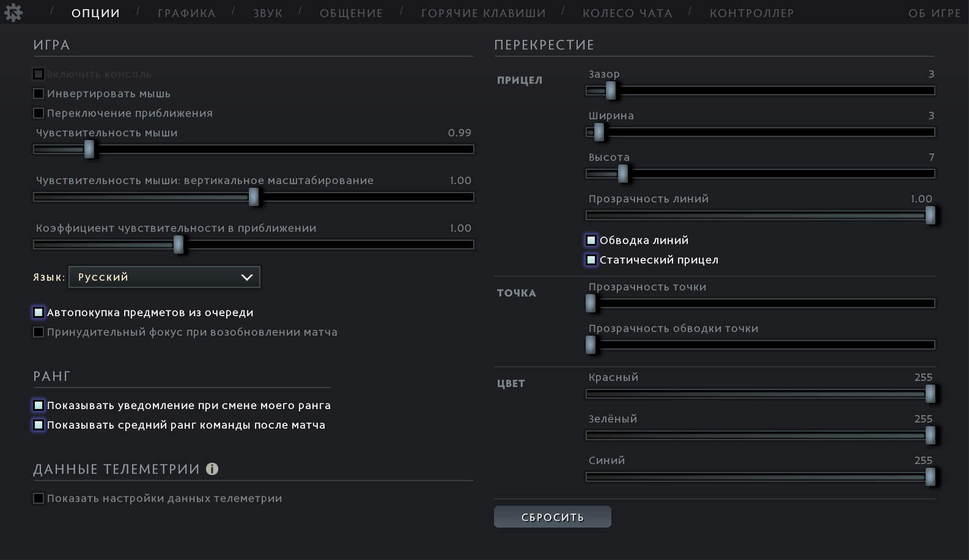Open the Об игре section
The width and height of the screenshot is (969, 560).
click(934, 13)
